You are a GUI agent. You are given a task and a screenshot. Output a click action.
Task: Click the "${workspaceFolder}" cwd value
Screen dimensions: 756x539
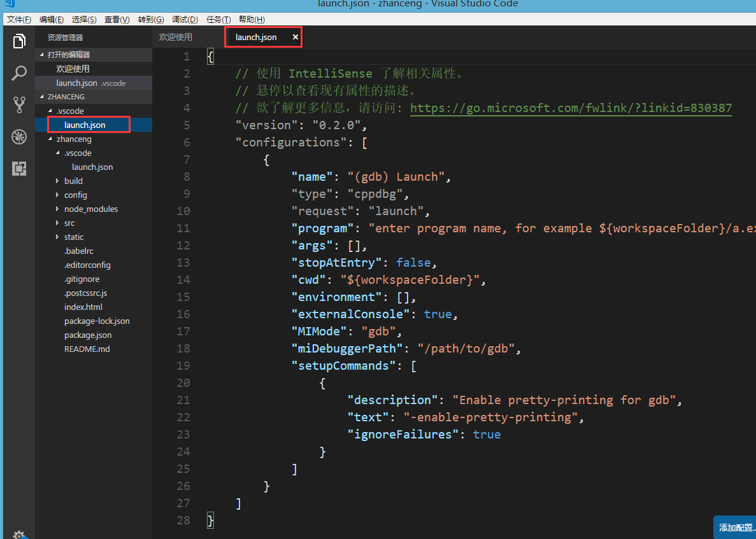tap(410, 280)
